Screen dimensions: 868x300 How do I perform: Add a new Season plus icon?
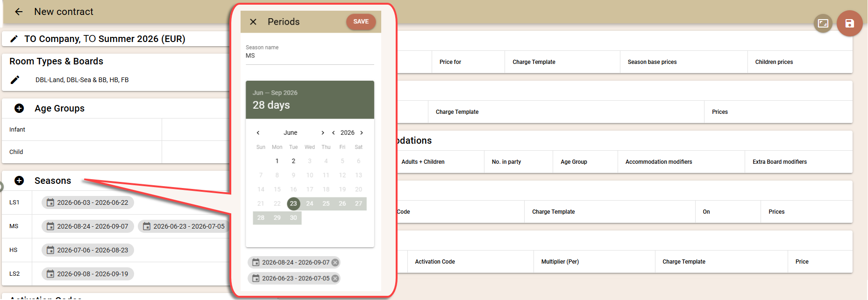pyautogui.click(x=19, y=181)
